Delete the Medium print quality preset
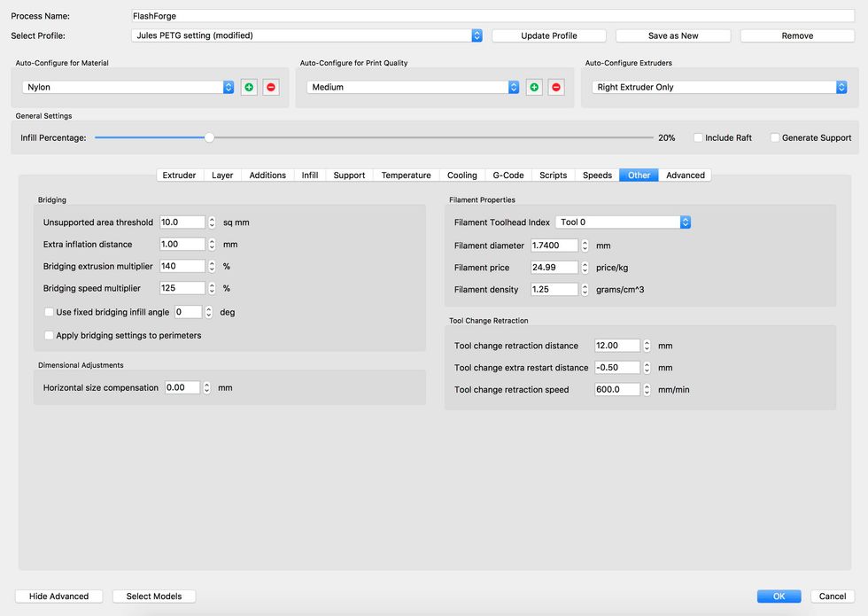 pyautogui.click(x=556, y=87)
